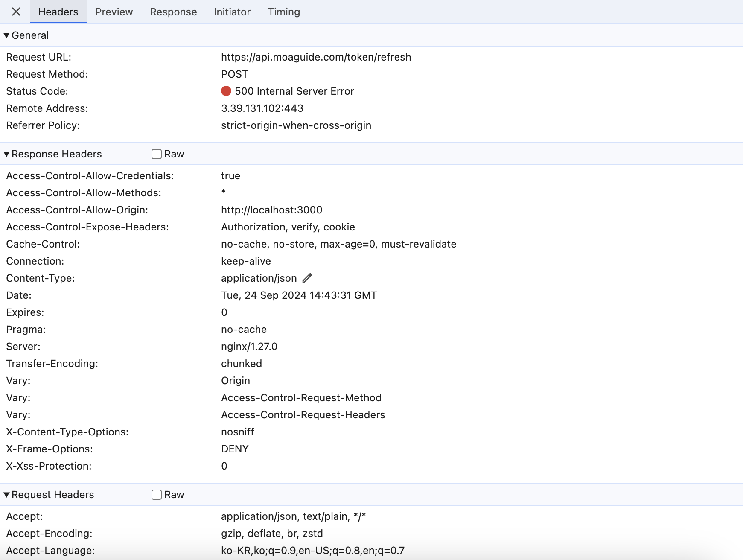
Task: Click the red status indicator dot
Action: (226, 91)
